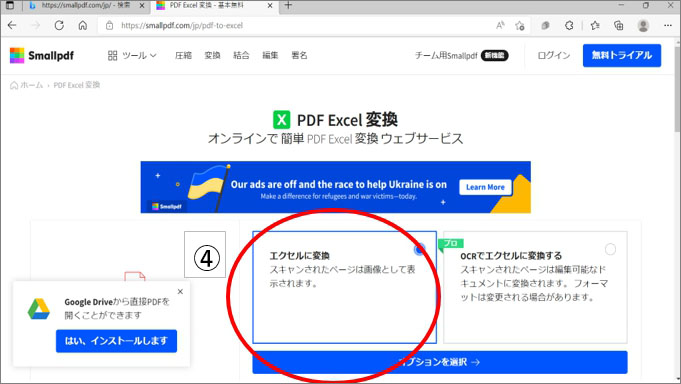This screenshot has height=384, width=681.
Task: Click Learn More on Ukraine banner
Action: [485, 187]
